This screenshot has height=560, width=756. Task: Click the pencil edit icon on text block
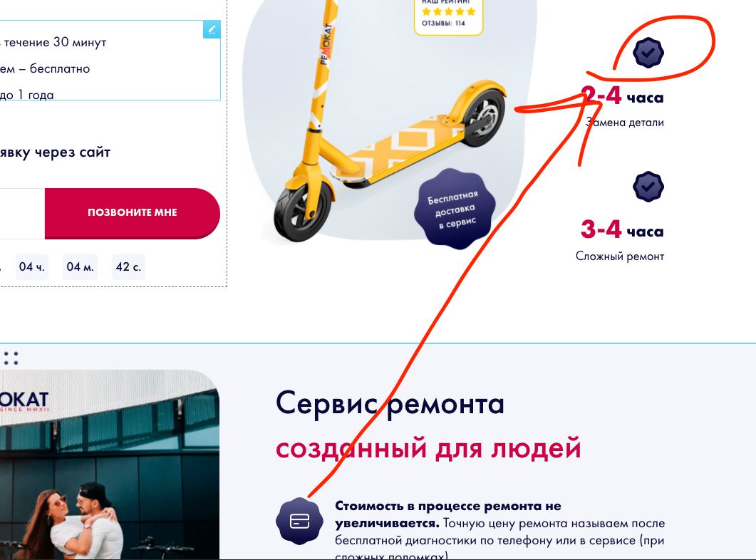(212, 29)
